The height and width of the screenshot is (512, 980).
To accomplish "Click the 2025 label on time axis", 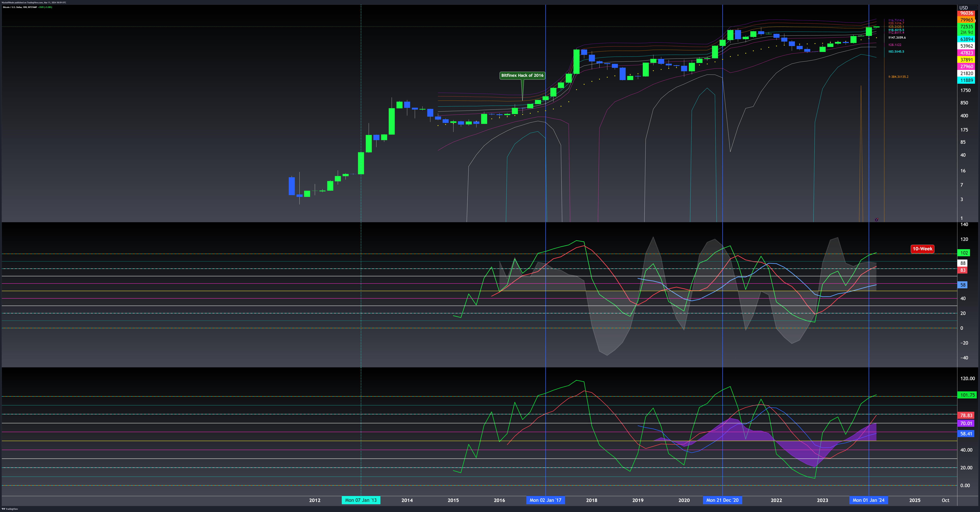I will [915, 500].
